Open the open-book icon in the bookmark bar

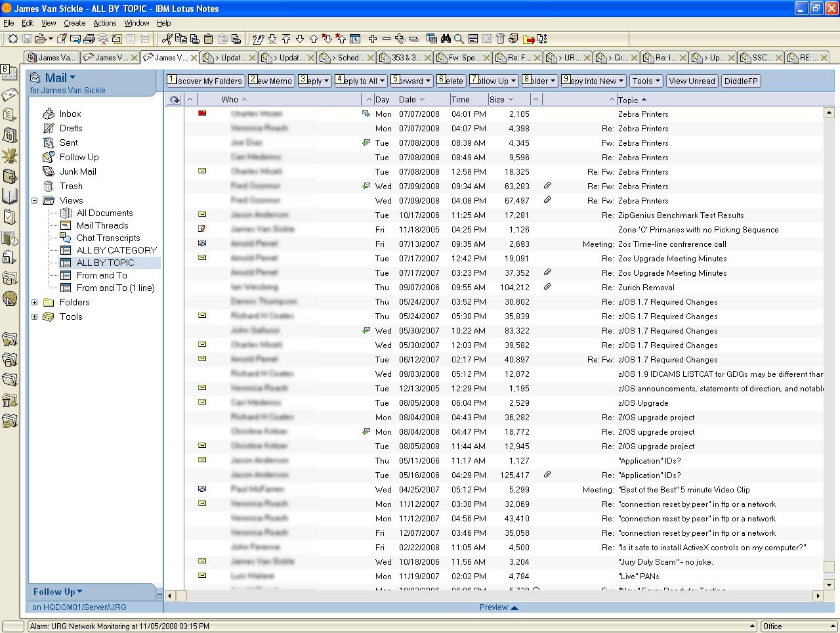[10, 196]
